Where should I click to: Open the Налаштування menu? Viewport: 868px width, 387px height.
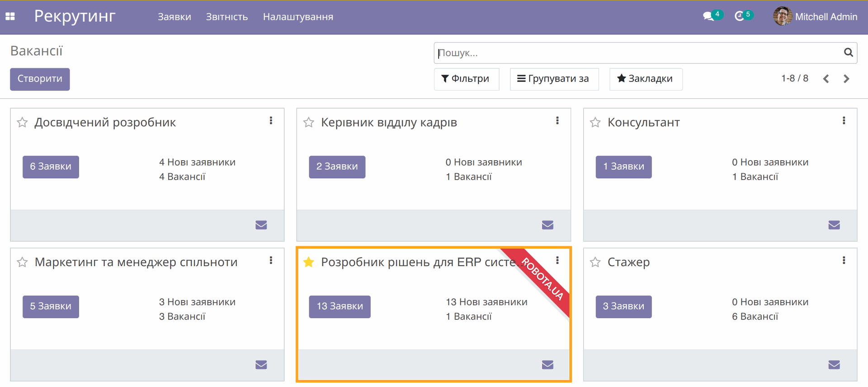click(x=298, y=17)
